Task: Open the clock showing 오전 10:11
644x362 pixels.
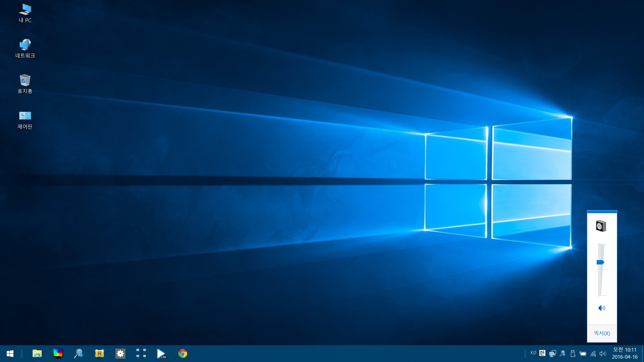Action: pyautogui.click(x=625, y=354)
